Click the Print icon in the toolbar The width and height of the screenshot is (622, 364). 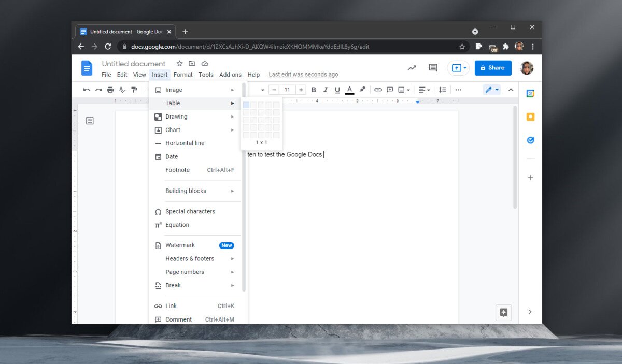click(x=110, y=89)
